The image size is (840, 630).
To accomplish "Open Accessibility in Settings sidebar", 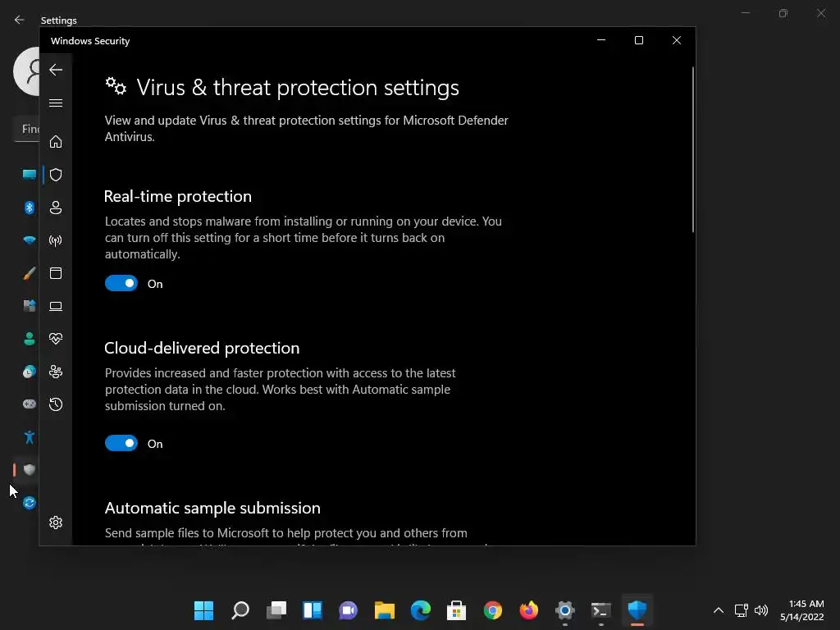I will point(29,437).
